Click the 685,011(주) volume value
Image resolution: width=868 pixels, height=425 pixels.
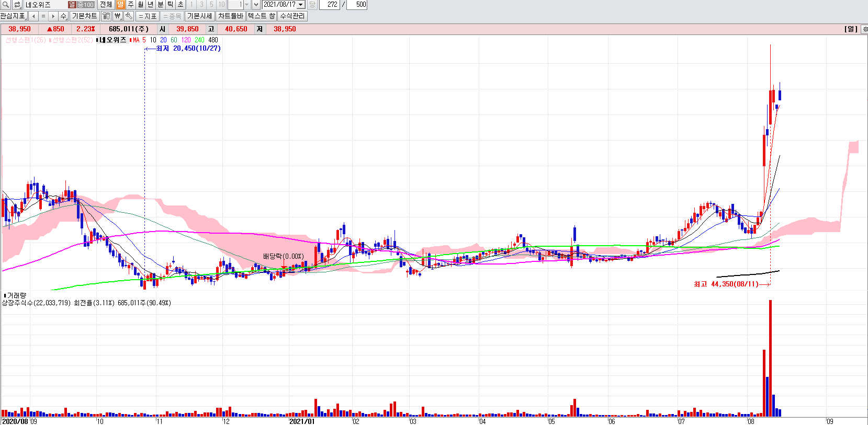[x=129, y=29]
